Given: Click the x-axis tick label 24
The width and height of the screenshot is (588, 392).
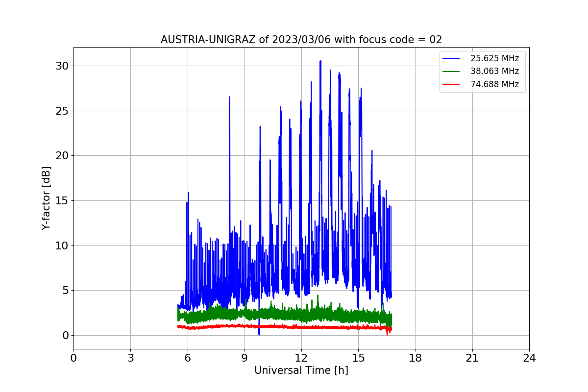Looking at the screenshot, I should point(529,358).
